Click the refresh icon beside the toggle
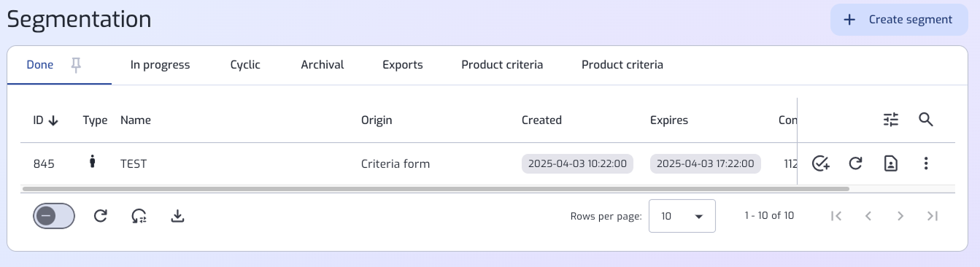This screenshot has width=980, height=267. click(101, 216)
